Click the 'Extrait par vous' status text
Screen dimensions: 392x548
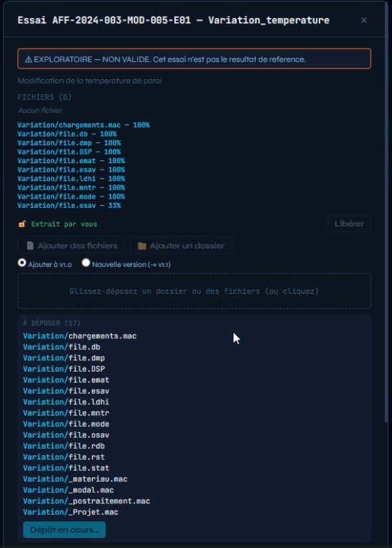[x=64, y=224]
